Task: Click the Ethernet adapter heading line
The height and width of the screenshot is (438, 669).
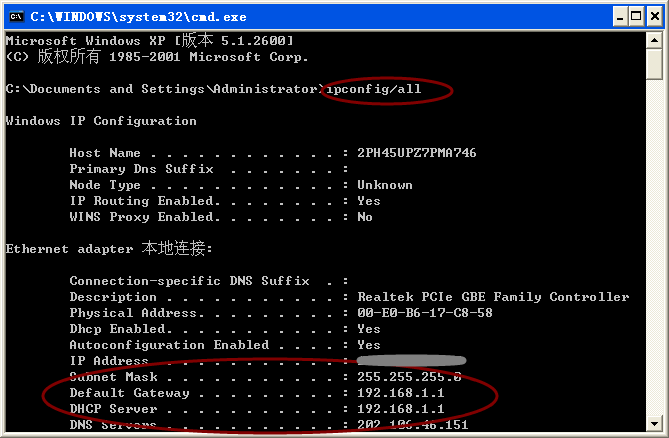Action: tap(109, 248)
